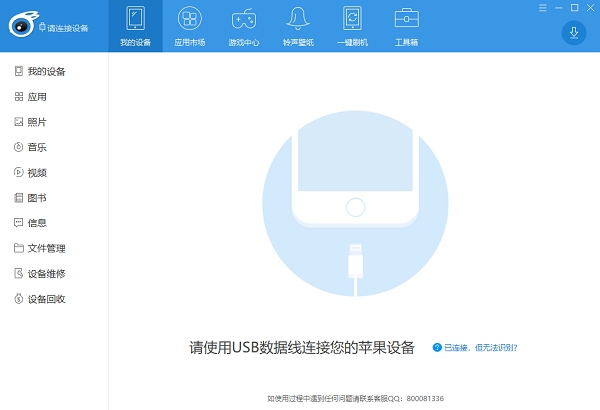600x410 pixels.
Task: Open the 应用市场 app store icon
Action: (189, 26)
